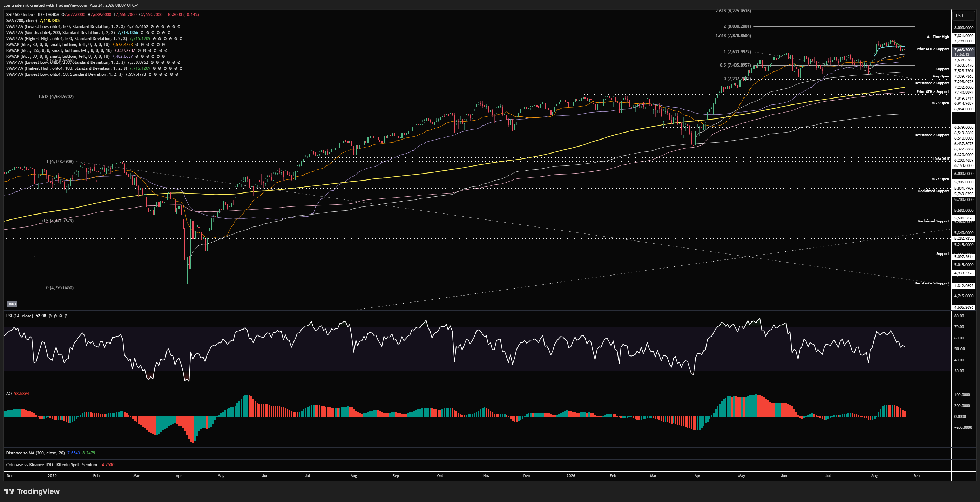Click the Oct label on the time axis

pos(440,476)
